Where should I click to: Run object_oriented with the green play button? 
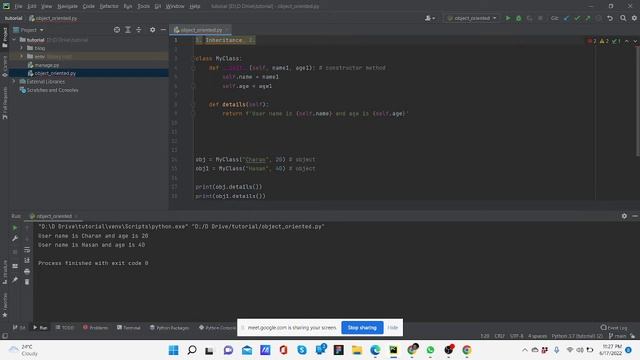tap(508, 18)
